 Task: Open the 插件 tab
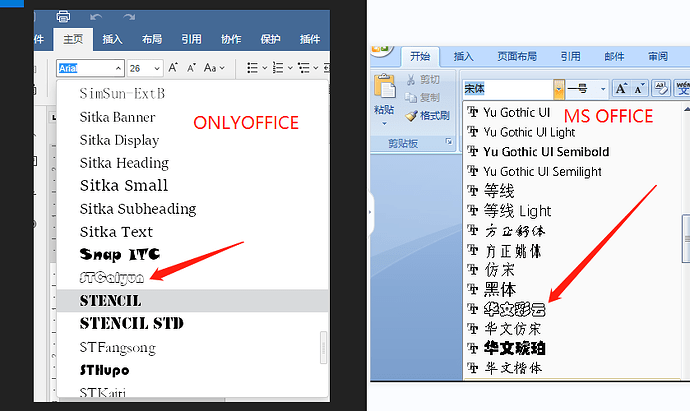310,39
